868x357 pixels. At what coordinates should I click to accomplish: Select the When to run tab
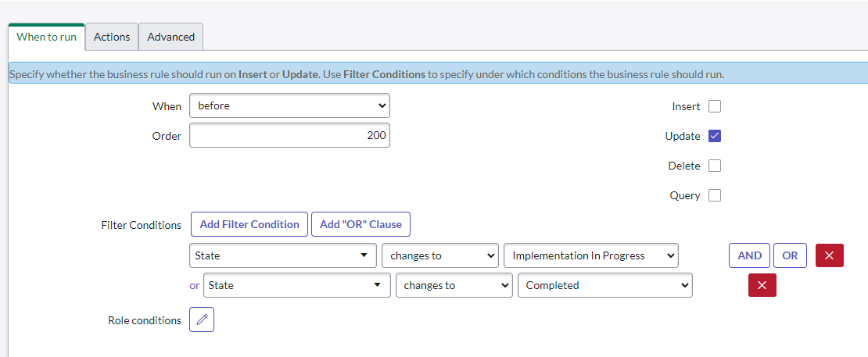pyautogui.click(x=46, y=37)
